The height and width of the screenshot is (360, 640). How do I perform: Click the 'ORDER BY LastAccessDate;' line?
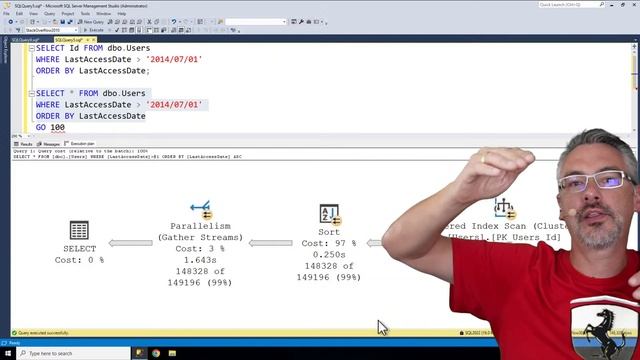click(x=93, y=71)
